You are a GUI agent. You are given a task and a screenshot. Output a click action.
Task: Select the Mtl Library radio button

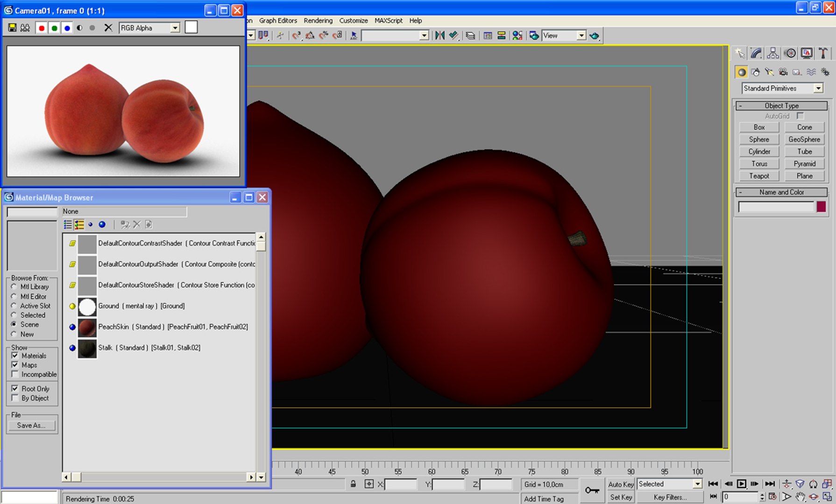14,287
